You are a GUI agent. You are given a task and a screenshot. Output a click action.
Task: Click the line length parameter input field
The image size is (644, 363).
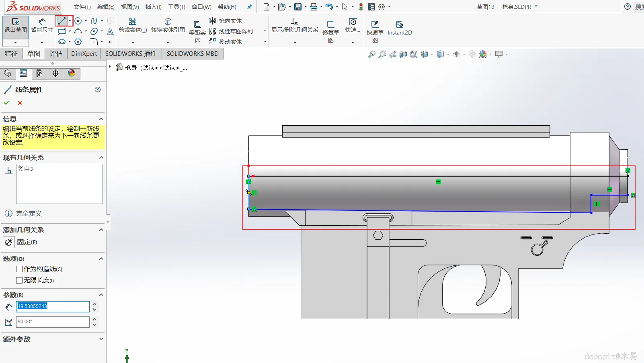(53, 306)
